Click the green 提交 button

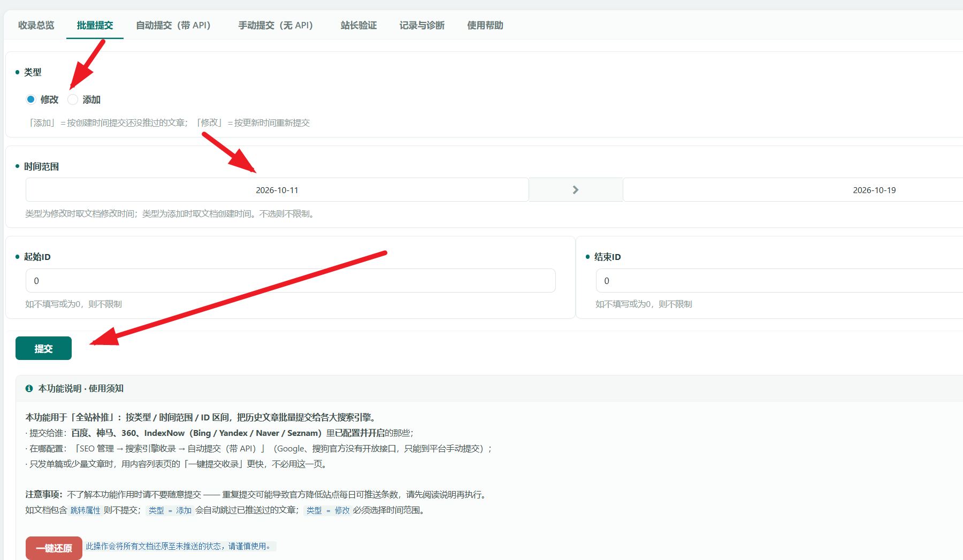coord(43,348)
